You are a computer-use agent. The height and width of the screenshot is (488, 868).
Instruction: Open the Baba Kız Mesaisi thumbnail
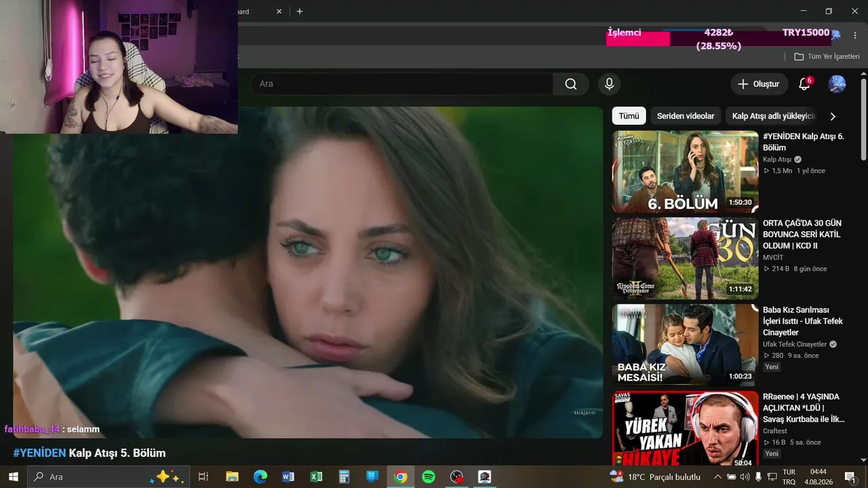685,345
